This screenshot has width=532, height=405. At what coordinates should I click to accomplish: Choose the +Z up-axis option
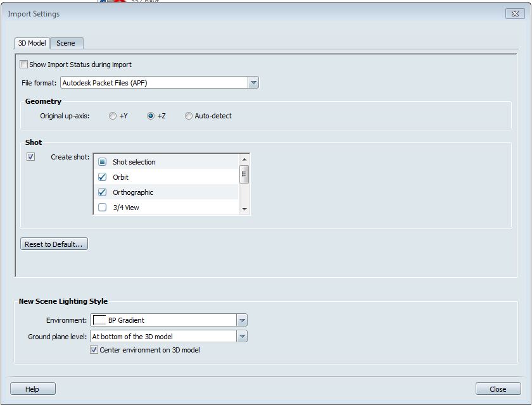click(x=151, y=116)
